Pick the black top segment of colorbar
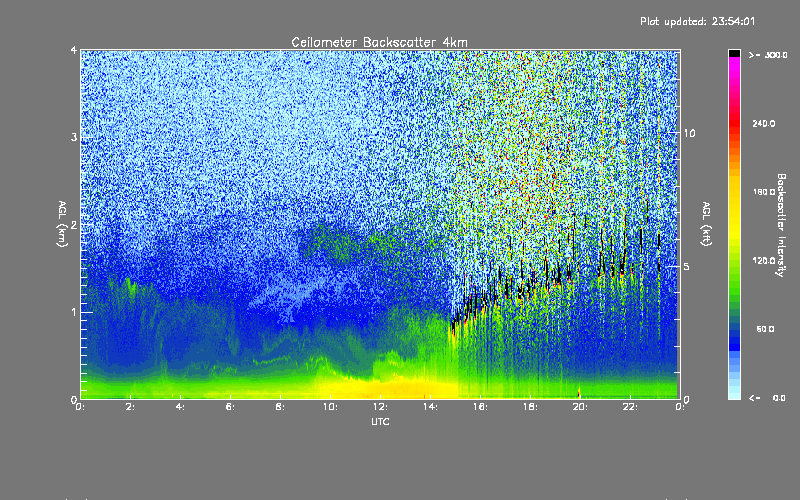The image size is (800, 500). [x=734, y=53]
